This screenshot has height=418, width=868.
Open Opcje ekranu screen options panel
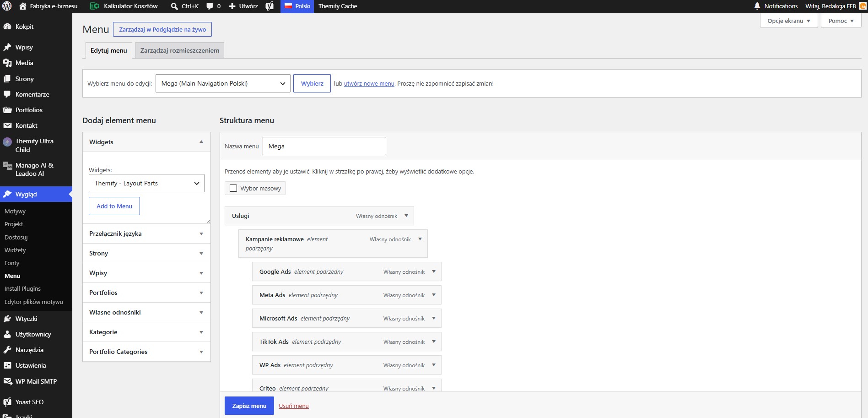pyautogui.click(x=789, y=21)
